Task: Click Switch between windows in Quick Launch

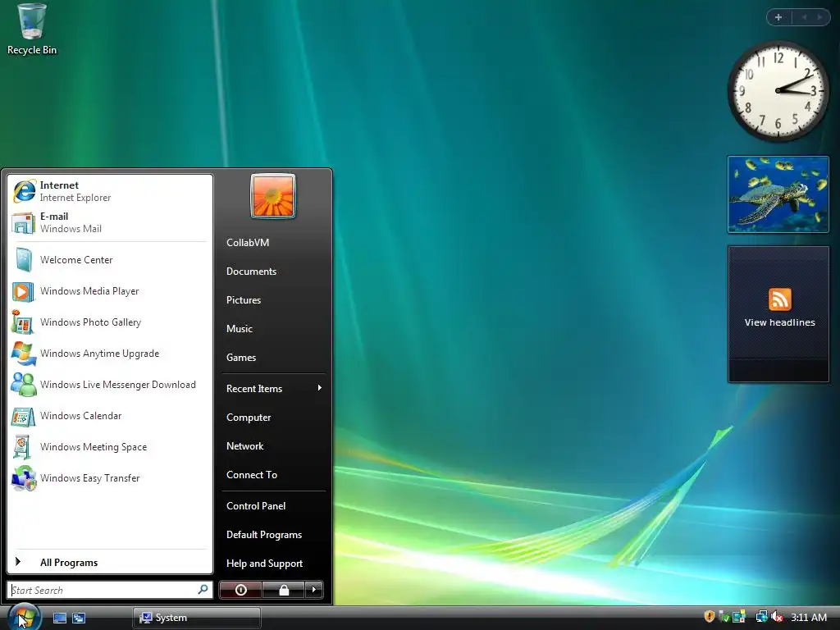Action: coord(79,618)
